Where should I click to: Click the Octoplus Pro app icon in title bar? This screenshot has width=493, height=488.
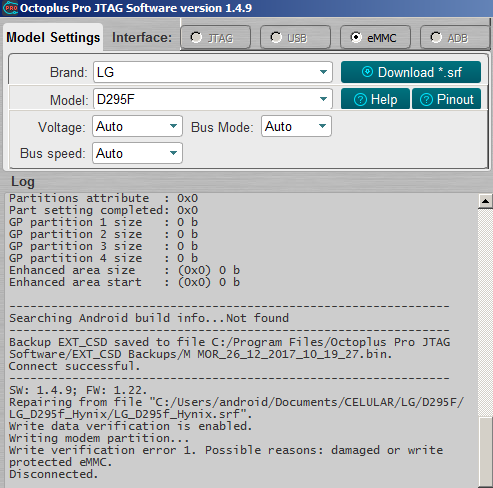point(10,8)
